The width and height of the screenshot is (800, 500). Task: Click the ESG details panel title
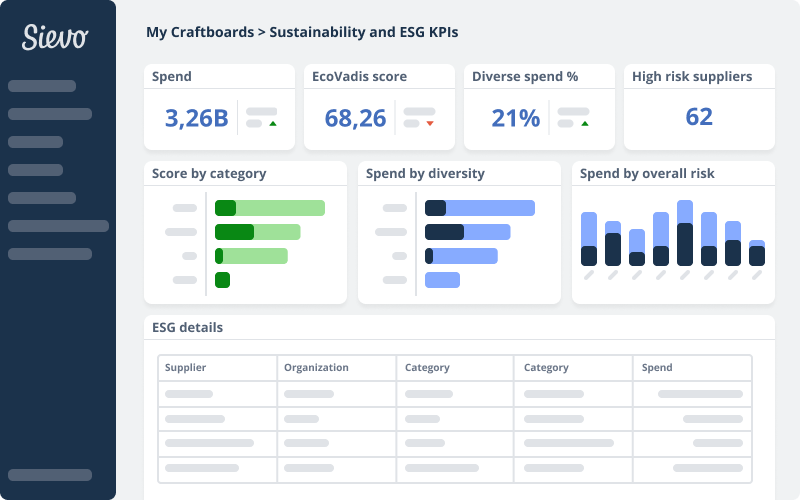188,327
